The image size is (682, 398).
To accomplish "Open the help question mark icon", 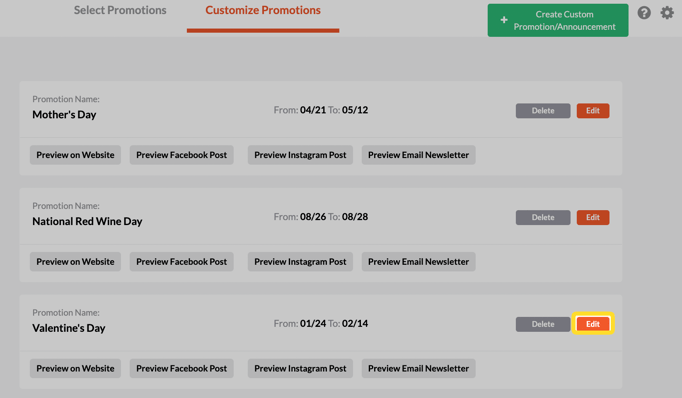I will pyautogui.click(x=644, y=13).
